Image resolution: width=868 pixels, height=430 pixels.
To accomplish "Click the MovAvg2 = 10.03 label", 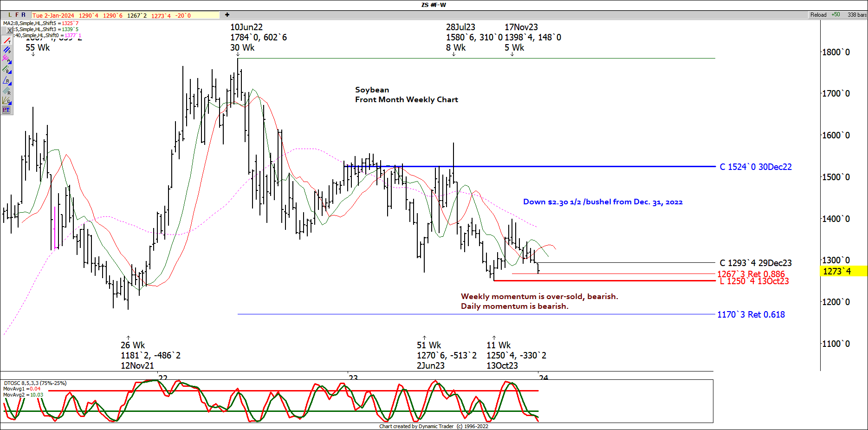I will (x=23, y=395).
